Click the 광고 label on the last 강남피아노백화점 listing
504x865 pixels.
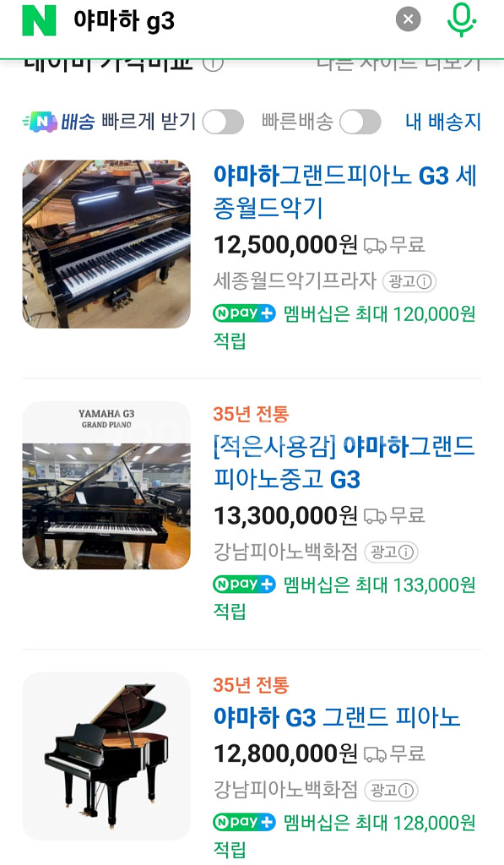click(390, 789)
